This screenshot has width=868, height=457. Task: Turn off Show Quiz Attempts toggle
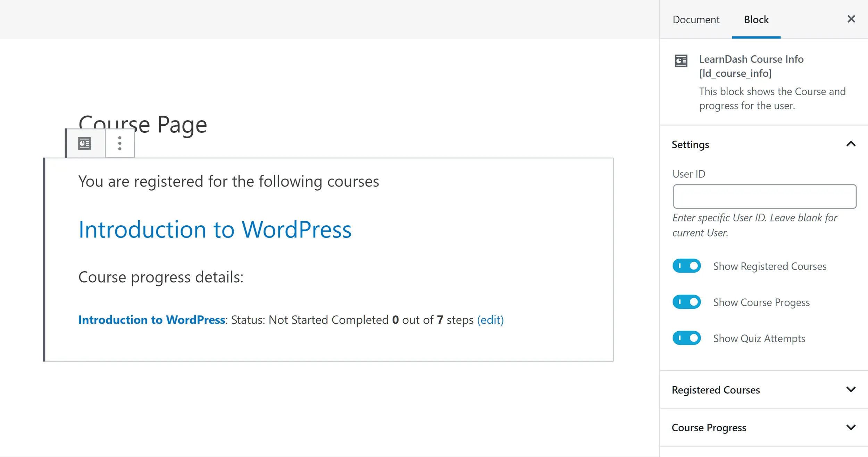pyautogui.click(x=686, y=338)
